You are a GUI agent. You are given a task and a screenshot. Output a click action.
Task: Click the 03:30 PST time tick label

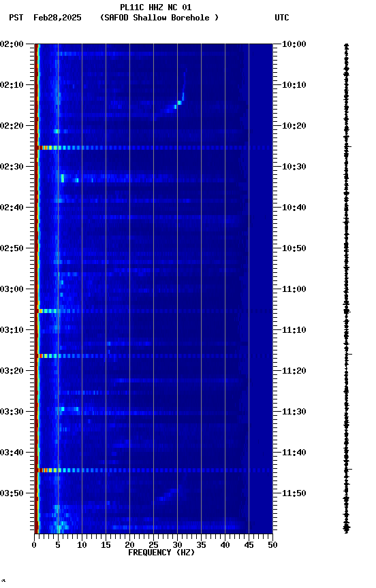tap(12, 412)
